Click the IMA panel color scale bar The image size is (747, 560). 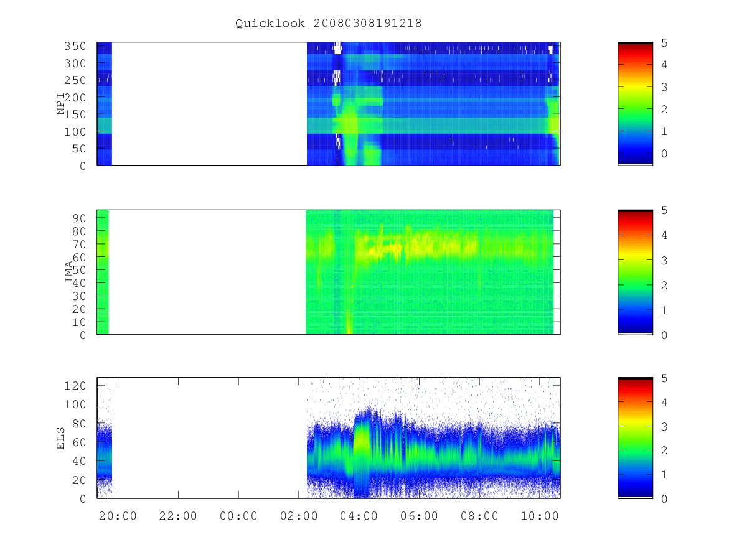(x=635, y=272)
